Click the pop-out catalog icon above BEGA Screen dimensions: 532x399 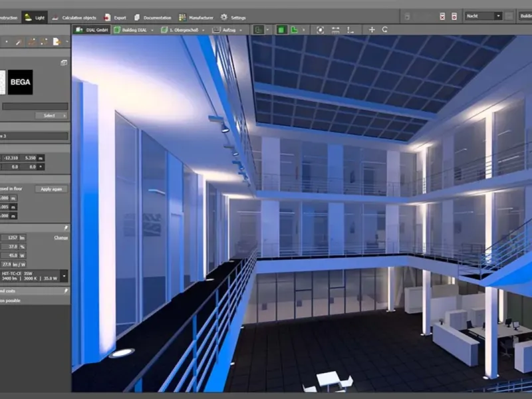click(x=64, y=63)
